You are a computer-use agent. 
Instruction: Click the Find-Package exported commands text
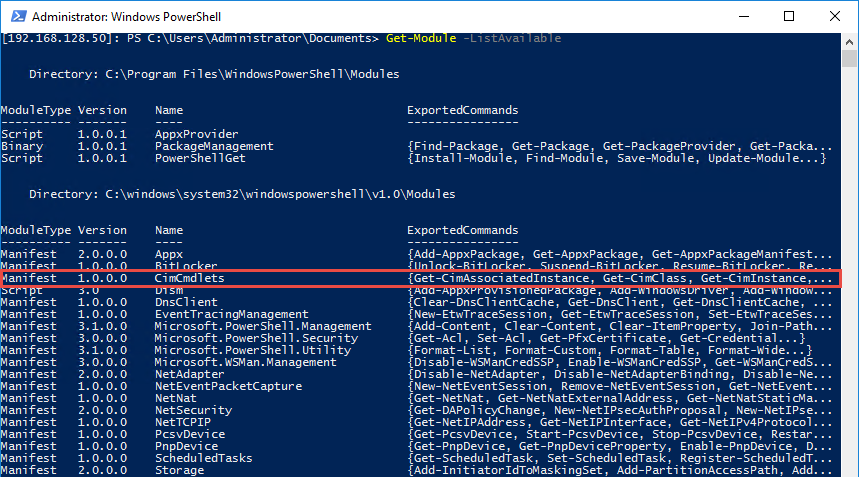620,146
